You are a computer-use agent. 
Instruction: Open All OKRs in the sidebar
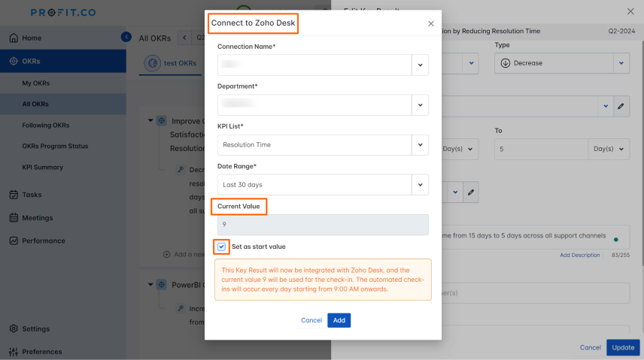tap(63, 104)
